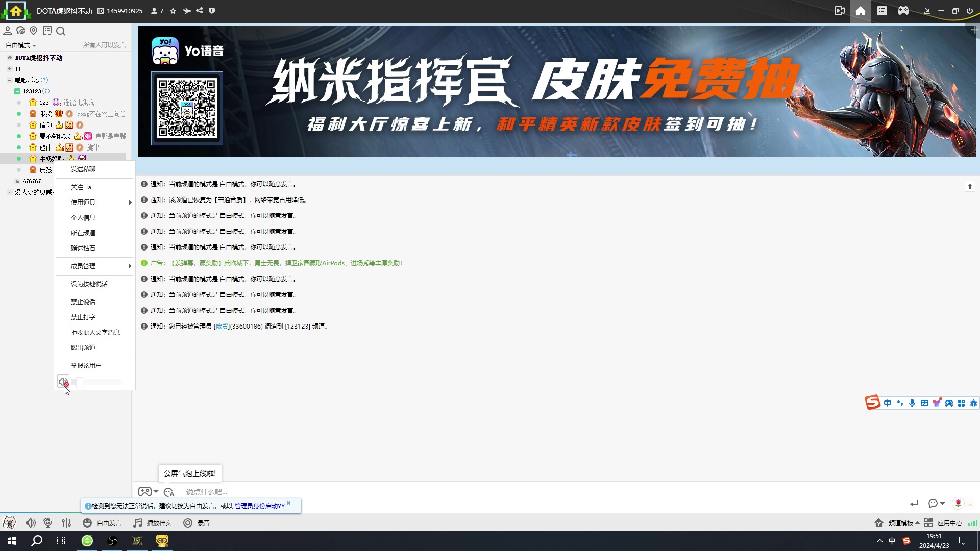Screen dimensions: 980x551
Task: Select 拒收此人文字消息 menu entry
Action: 94,333
